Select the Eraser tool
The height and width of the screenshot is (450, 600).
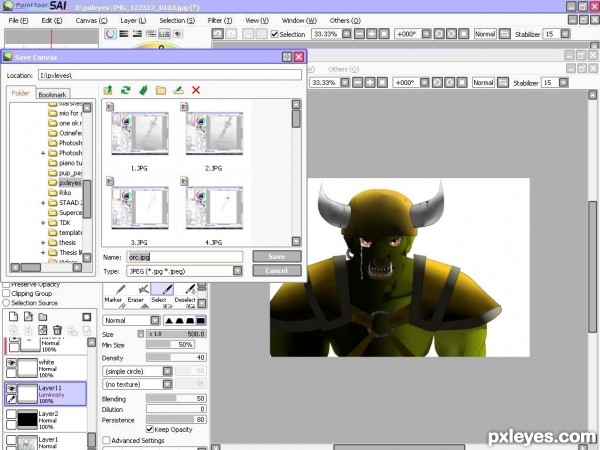coord(138,295)
